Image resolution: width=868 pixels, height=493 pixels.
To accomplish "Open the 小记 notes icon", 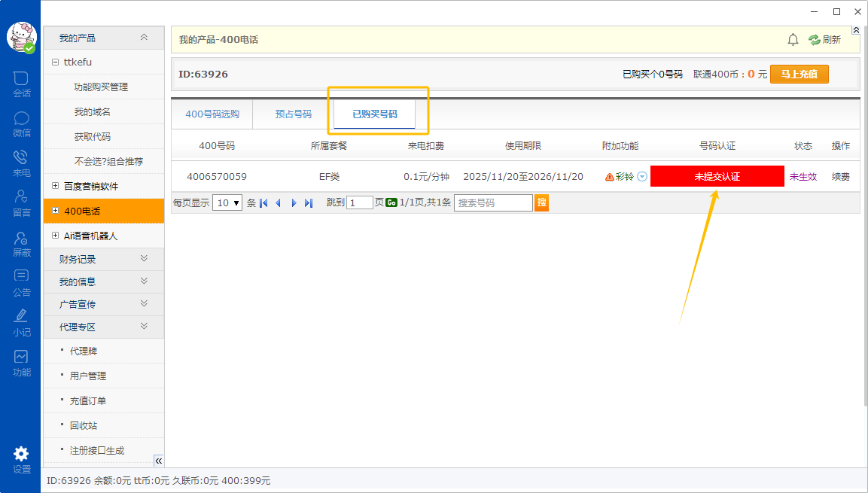I will (21, 322).
